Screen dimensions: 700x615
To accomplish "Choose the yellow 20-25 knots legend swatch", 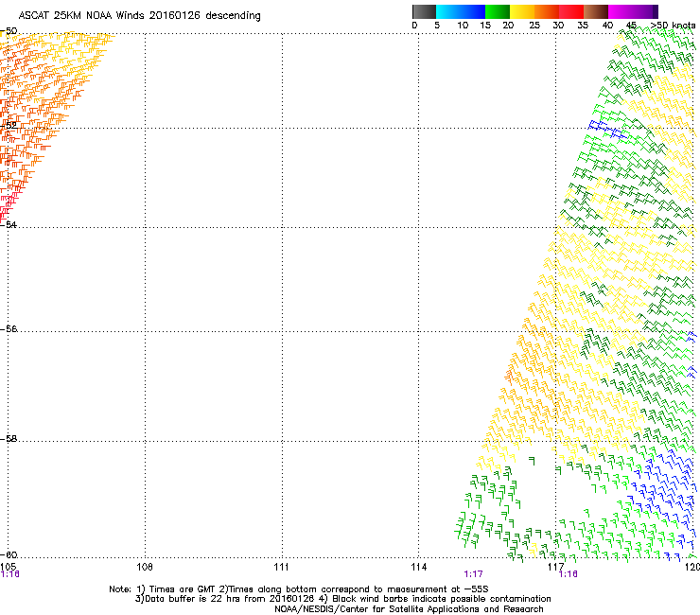I will (x=522, y=11).
